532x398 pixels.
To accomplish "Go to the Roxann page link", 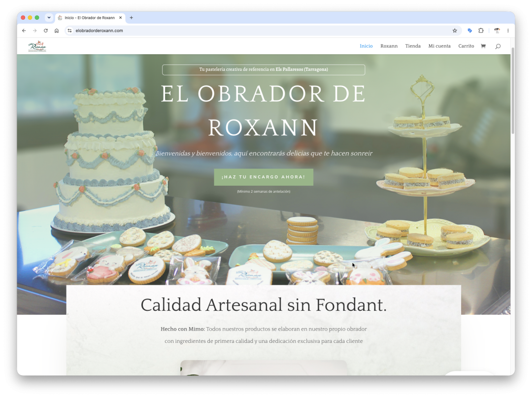I will point(389,46).
